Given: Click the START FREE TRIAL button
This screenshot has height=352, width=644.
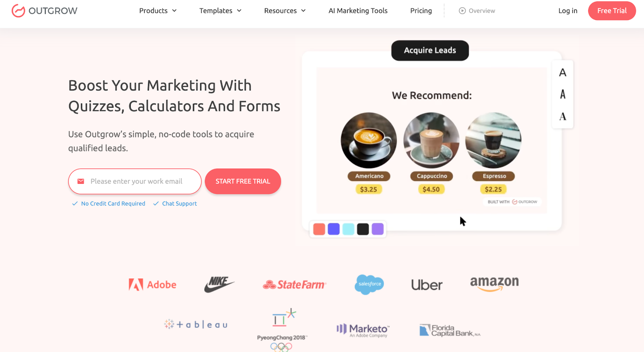Looking at the screenshot, I should (243, 181).
